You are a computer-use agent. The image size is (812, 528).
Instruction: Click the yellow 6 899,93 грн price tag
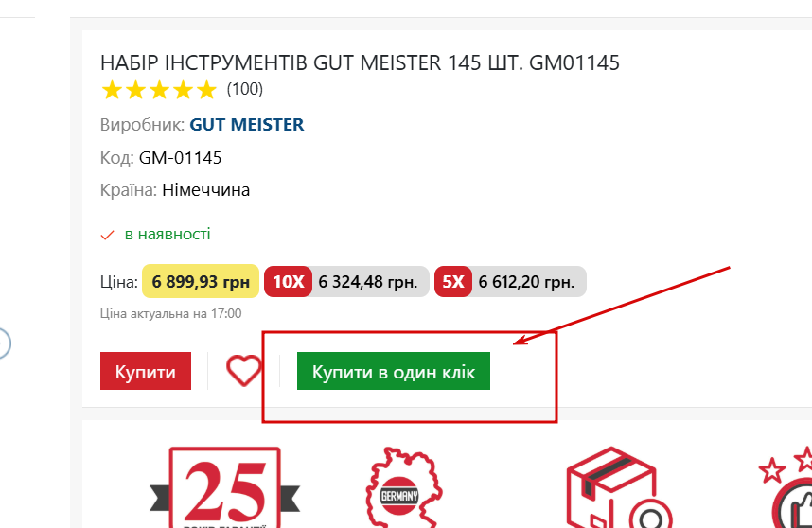pyautogui.click(x=200, y=281)
